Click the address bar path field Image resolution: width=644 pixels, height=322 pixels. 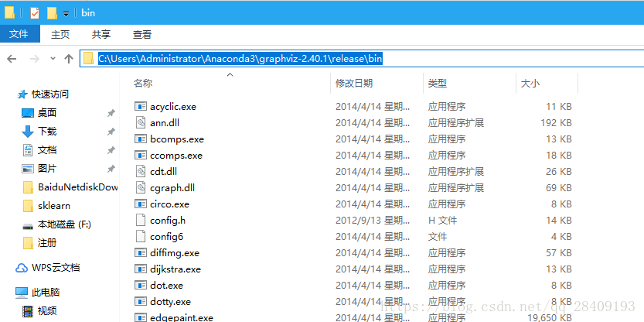click(362, 59)
